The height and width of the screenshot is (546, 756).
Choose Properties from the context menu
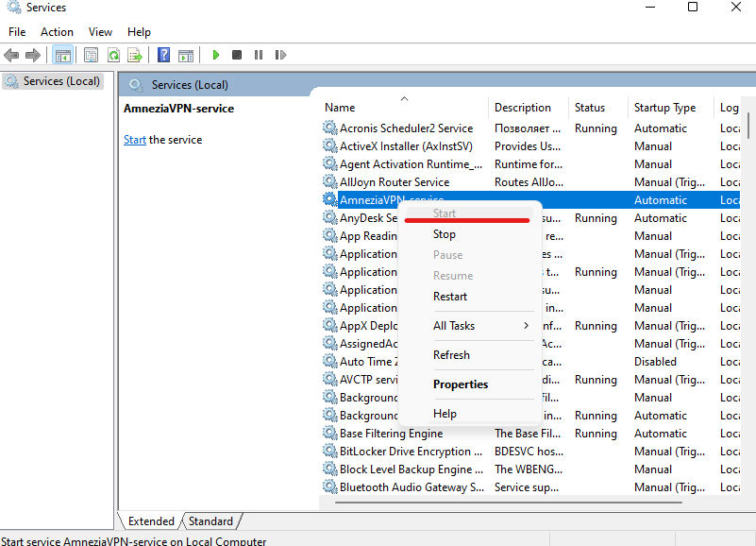coord(461,384)
